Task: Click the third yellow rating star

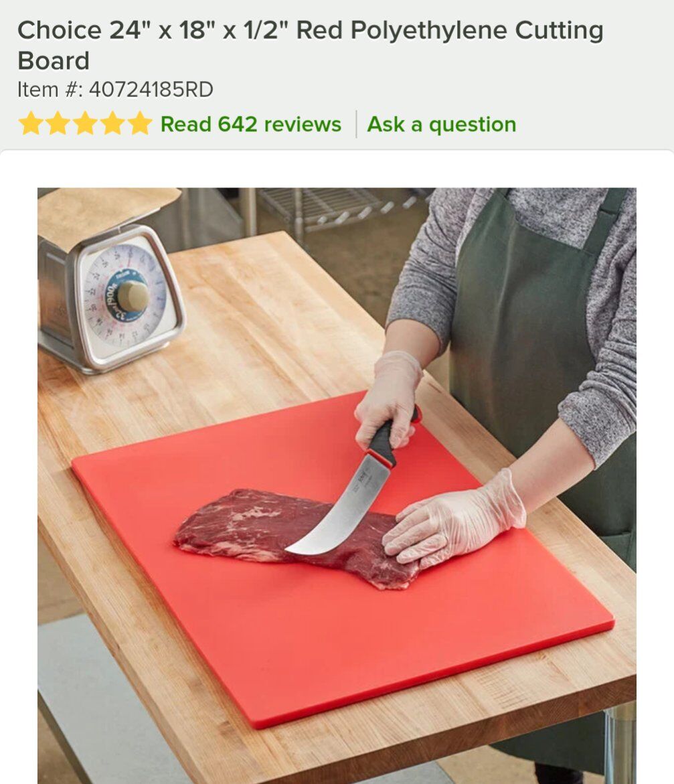Action: coord(85,124)
